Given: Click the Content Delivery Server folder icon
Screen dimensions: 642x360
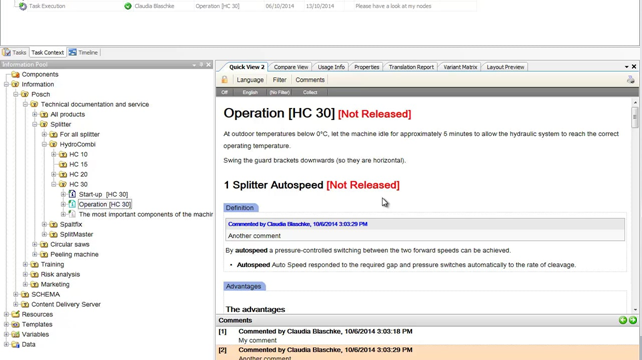Looking at the screenshot, I should tap(25, 304).
